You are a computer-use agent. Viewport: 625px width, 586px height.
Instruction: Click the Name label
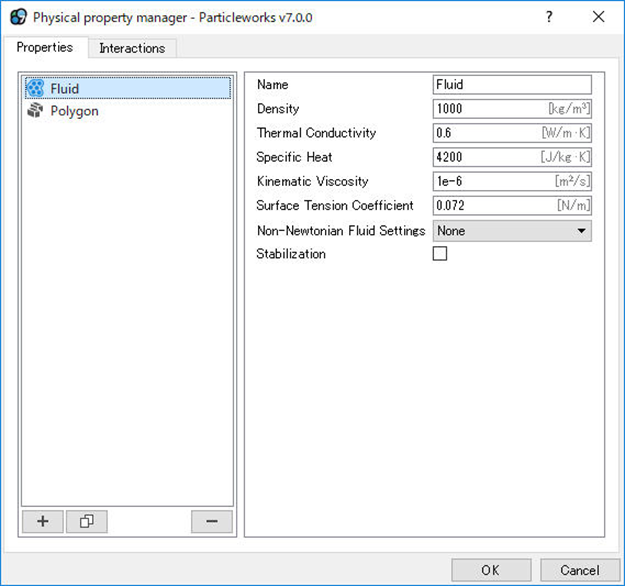[x=273, y=85]
